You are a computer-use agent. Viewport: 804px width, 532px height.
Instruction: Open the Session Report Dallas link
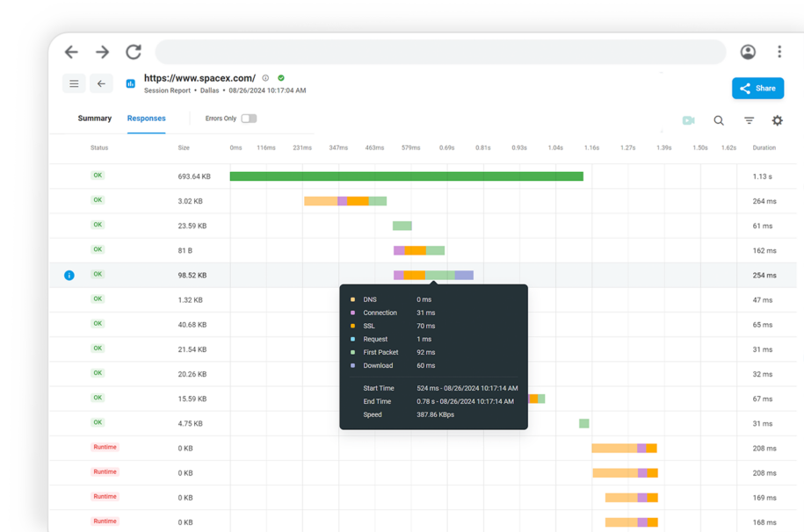click(x=182, y=90)
